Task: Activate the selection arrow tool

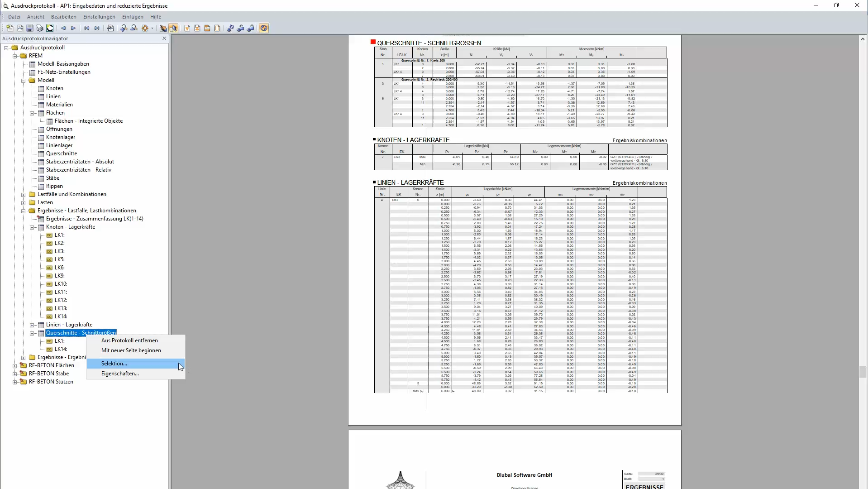Action: tap(174, 28)
